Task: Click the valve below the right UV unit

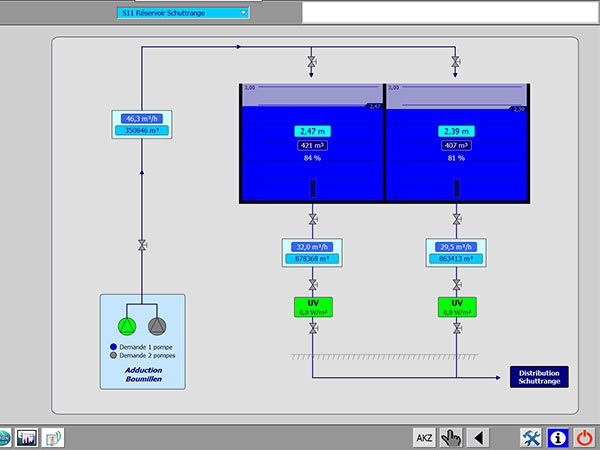Action: click(457, 328)
